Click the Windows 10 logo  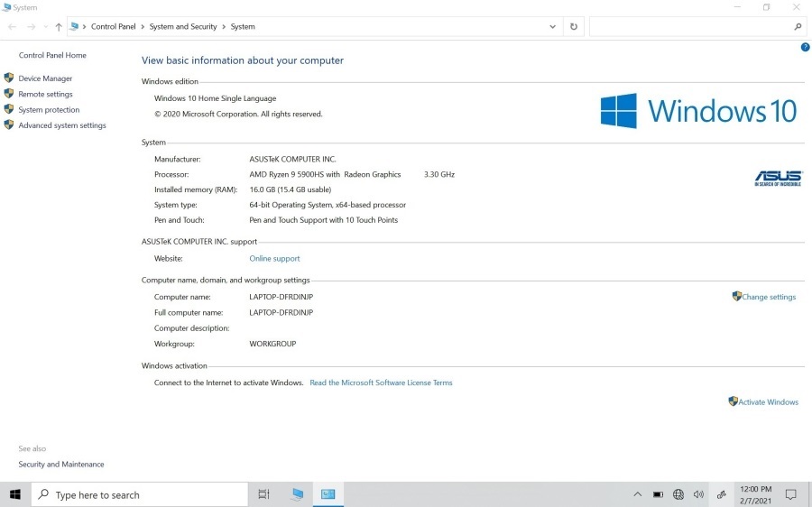tap(698, 110)
